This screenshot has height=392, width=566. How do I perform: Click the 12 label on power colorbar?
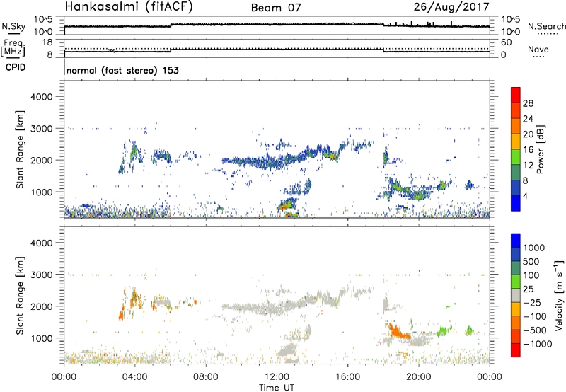pos(528,166)
